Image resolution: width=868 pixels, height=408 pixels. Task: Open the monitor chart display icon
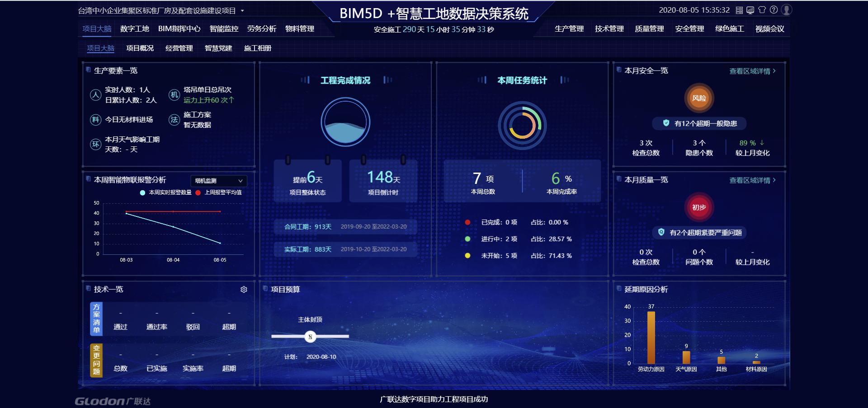750,10
